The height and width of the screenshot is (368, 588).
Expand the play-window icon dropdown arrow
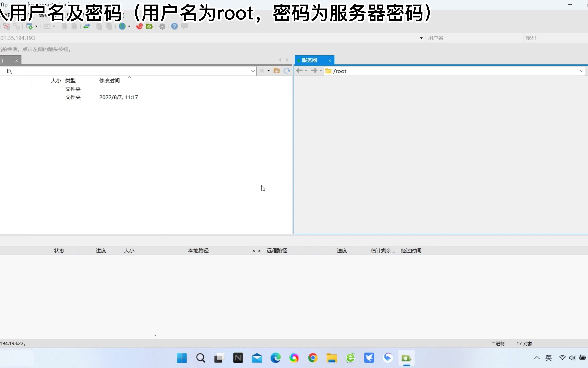click(54, 26)
